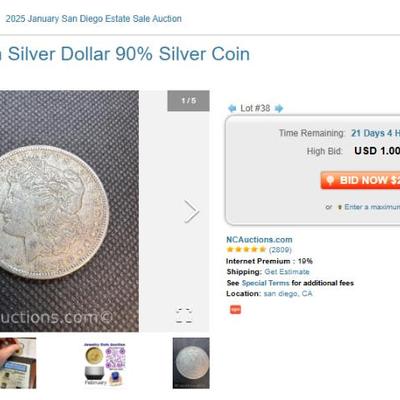Viewport: 400px width, 400px height.
Task: Click the orange badge below location
Action: pos(235,310)
